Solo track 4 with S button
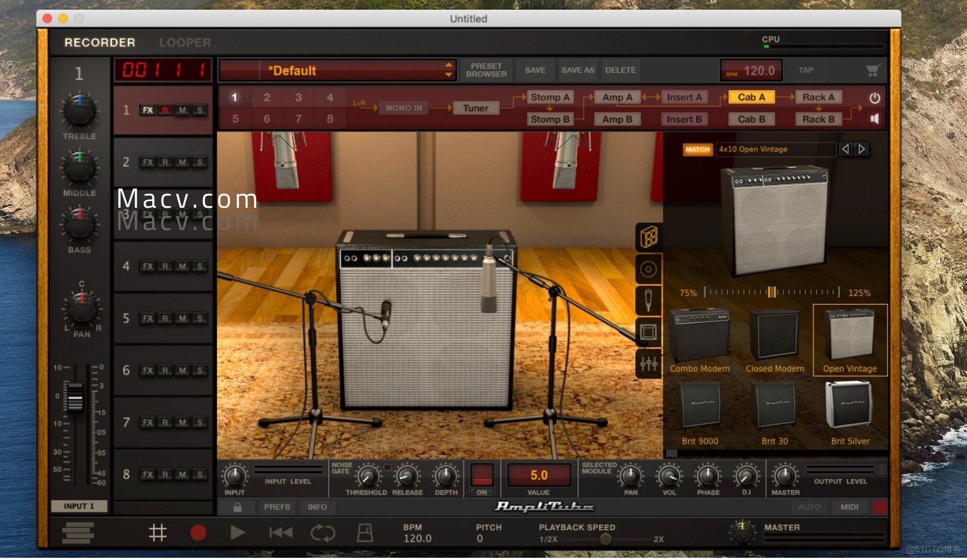 (x=200, y=266)
